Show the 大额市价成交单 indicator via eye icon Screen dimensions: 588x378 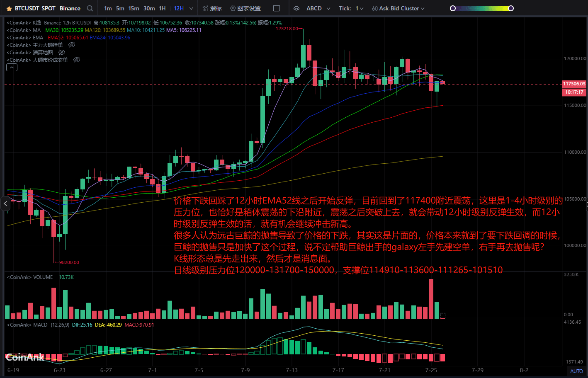[x=77, y=60]
